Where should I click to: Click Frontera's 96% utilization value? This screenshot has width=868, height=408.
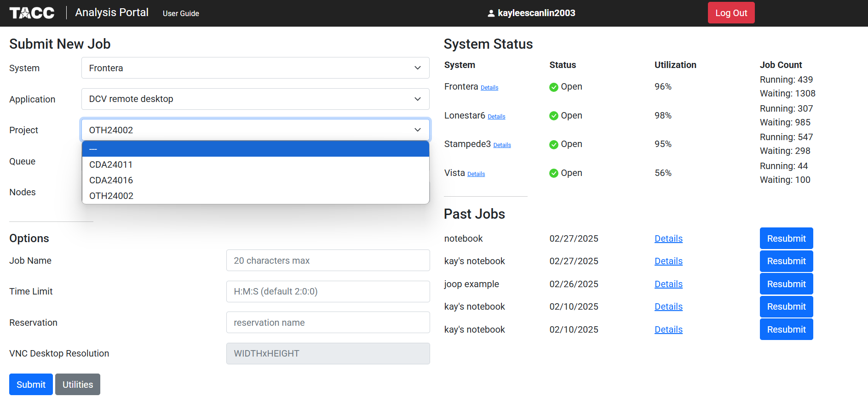click(x=663, y=86)
